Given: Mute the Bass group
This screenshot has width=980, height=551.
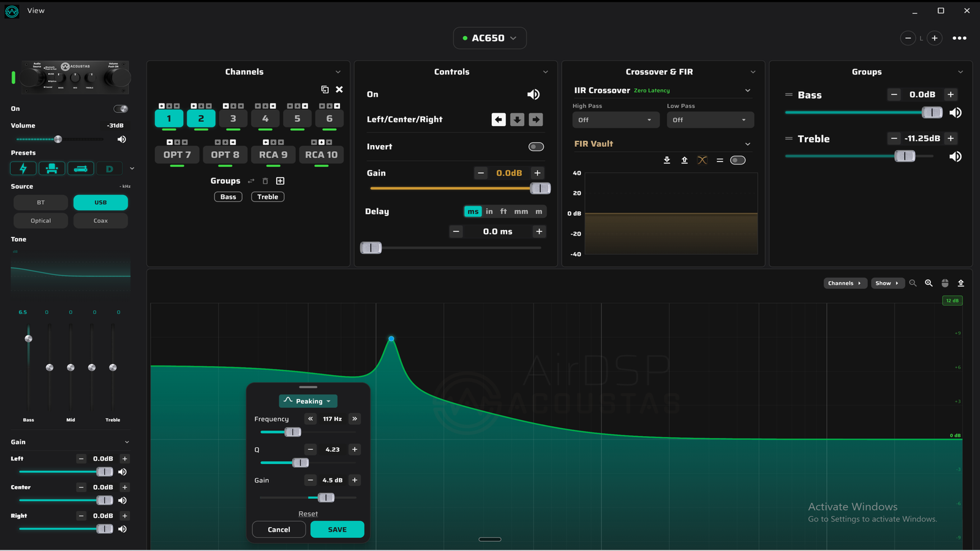Looking at the screenshot, I should pyautogui.click(x=956, y=113).
